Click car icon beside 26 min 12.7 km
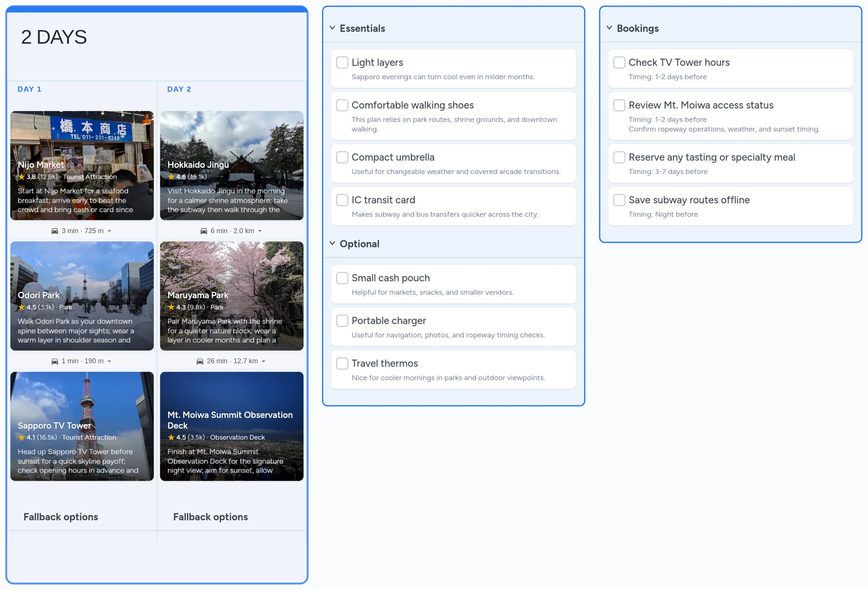The image size is (868, 590). coord(200,362)
